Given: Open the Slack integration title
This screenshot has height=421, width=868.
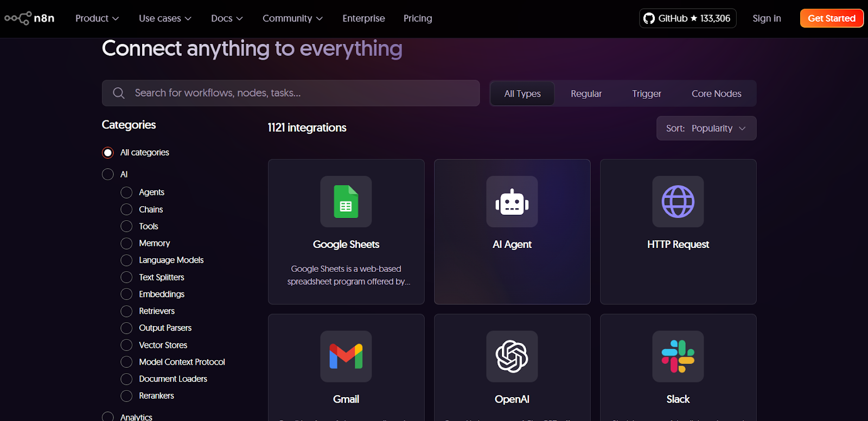Looking at the screenshot, I should (x=678, y=399).
